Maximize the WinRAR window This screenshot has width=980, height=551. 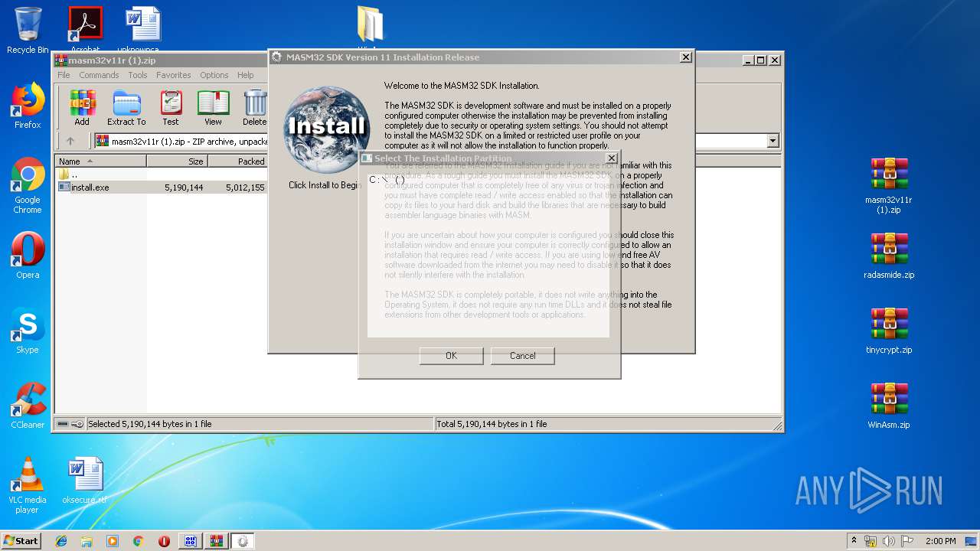(x=760, y=60)
